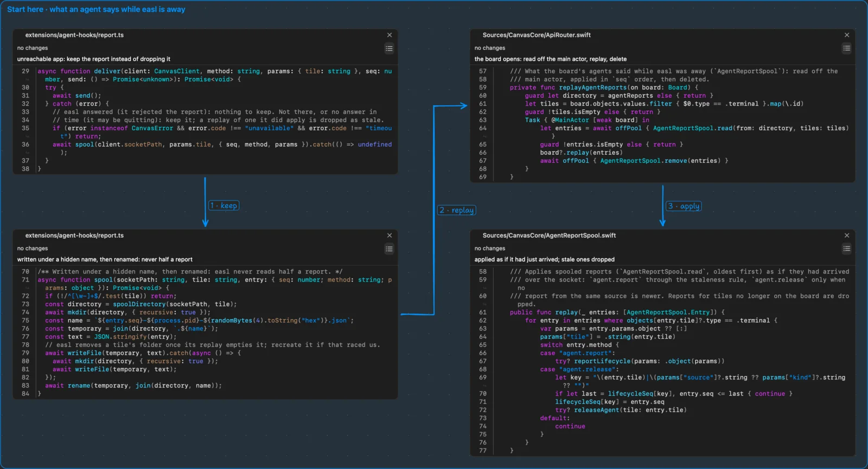868x469 pixels.
Task: Click 'written under a hidden name, then renamed' description
Action: 105,259
